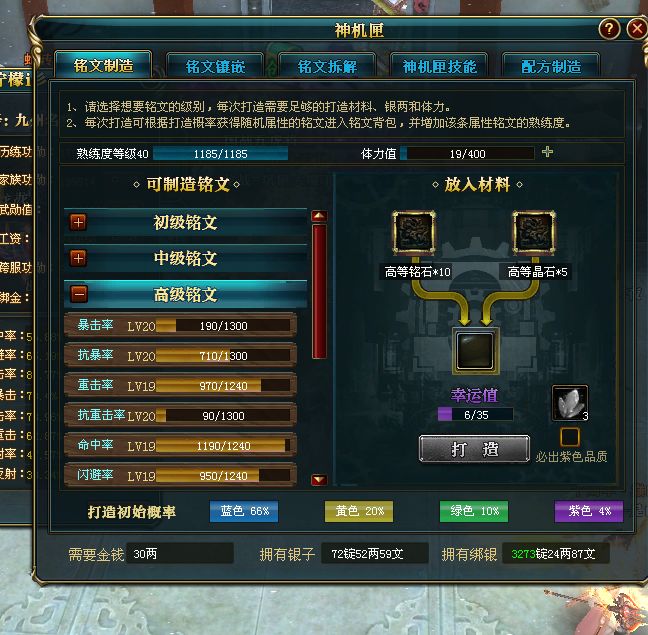Click the scroll down arrow of inscription list
This screenshot has width=648, height=635.
coord(319,480)
